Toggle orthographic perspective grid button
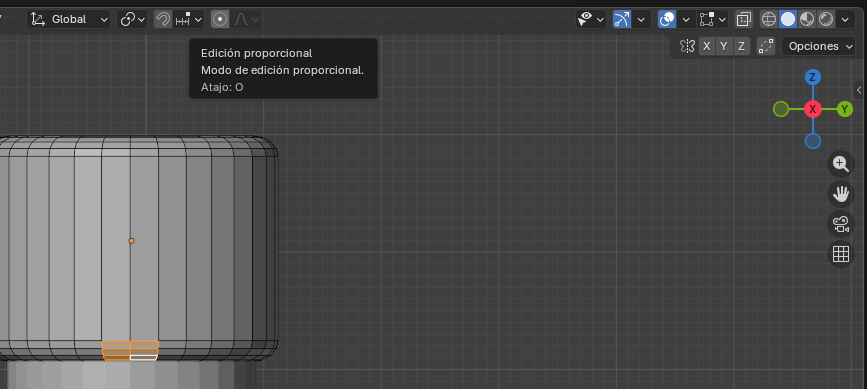 point(841,254)
